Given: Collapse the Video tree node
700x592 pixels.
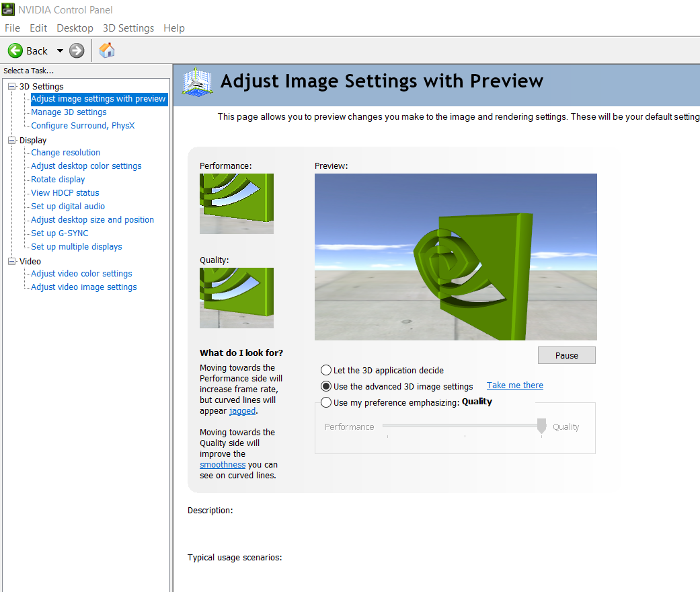Looking at the screenshot, I should click(11, 262).
